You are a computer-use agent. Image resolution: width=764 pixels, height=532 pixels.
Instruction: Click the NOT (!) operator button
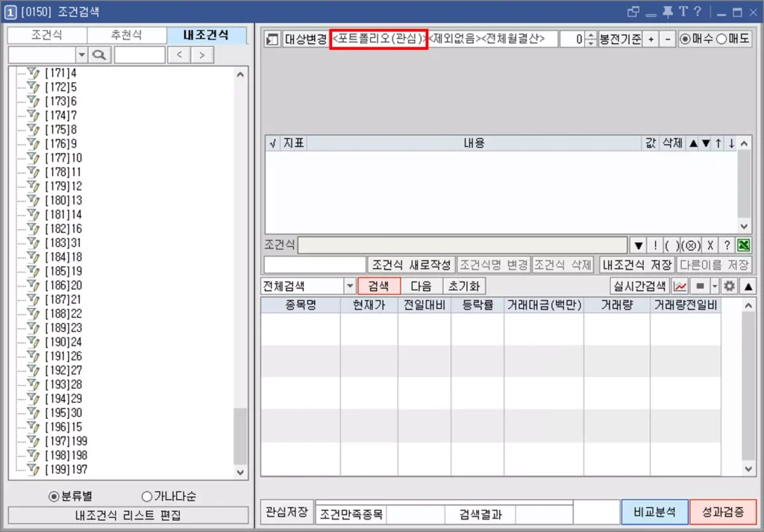(x=655, y=245)
